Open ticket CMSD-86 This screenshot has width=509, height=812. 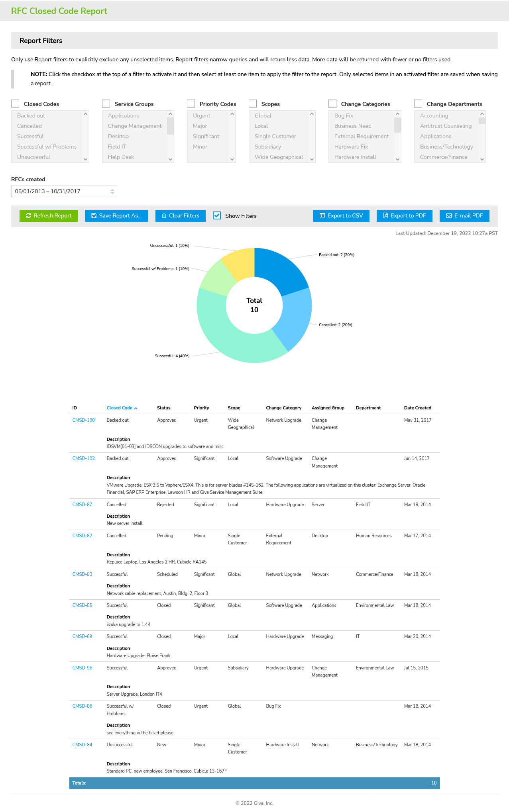pos(82,706)
